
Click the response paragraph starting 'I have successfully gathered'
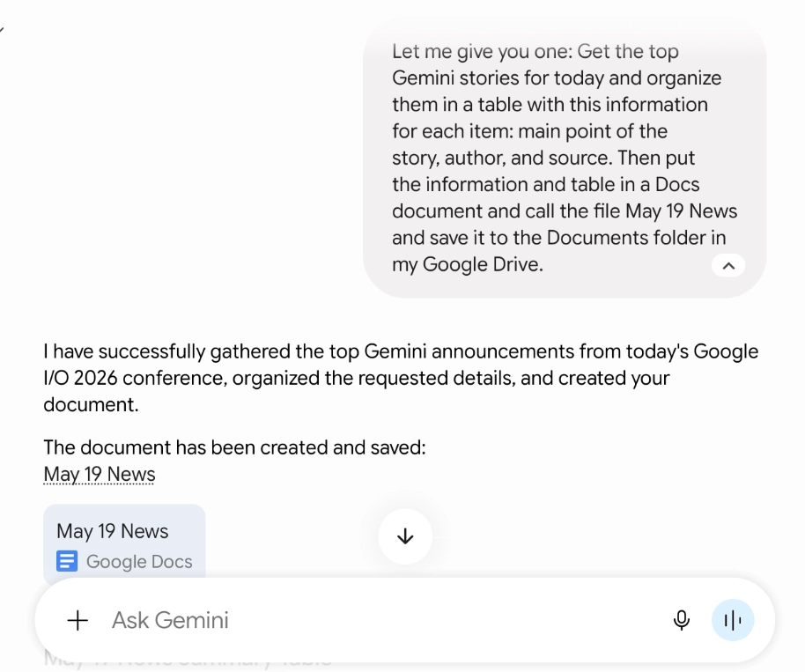pos(401,378)
